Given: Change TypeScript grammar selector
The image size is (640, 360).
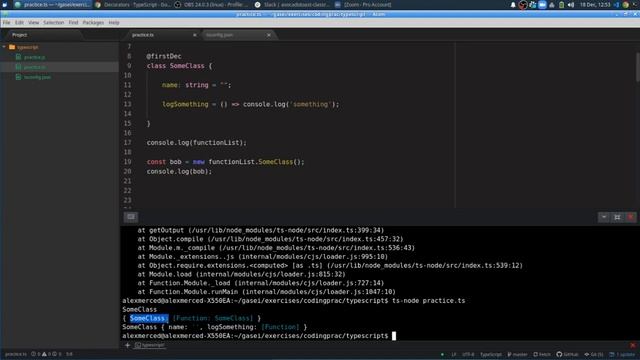Looking at the screenshot, I should point(491,354).
